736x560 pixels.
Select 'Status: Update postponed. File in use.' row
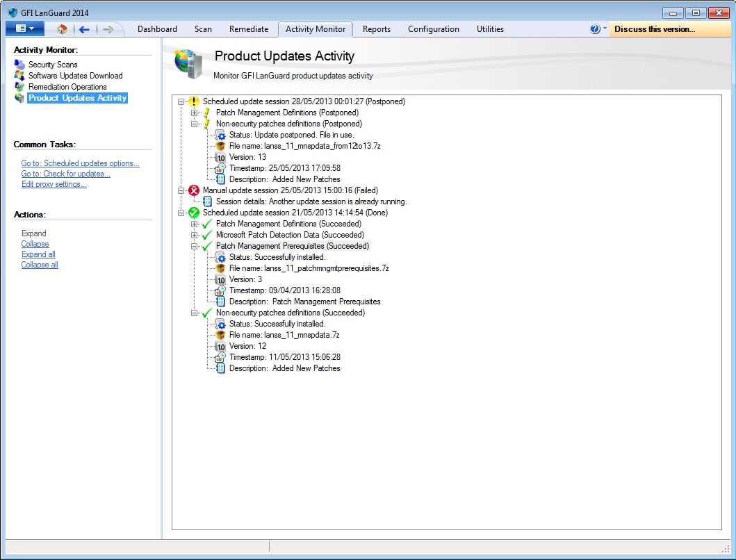(291, 135)
